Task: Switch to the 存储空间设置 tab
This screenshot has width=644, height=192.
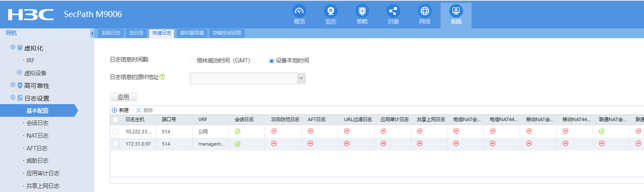Action: 227,33
